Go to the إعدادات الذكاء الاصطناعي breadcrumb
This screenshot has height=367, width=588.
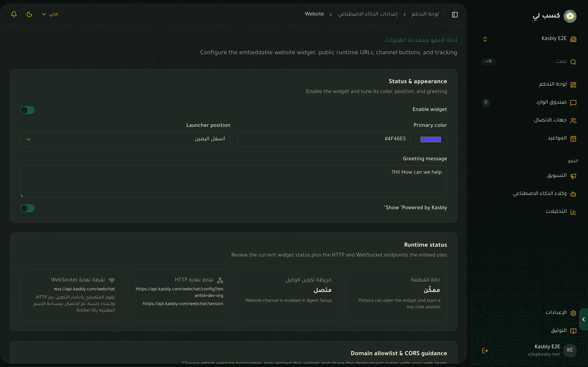point(368,14)
